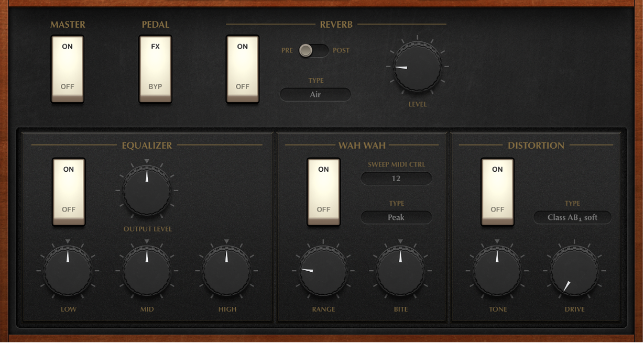Turn the MID equalizer knob
This screenshot has height=344, width=644.
tap(147, 271)
